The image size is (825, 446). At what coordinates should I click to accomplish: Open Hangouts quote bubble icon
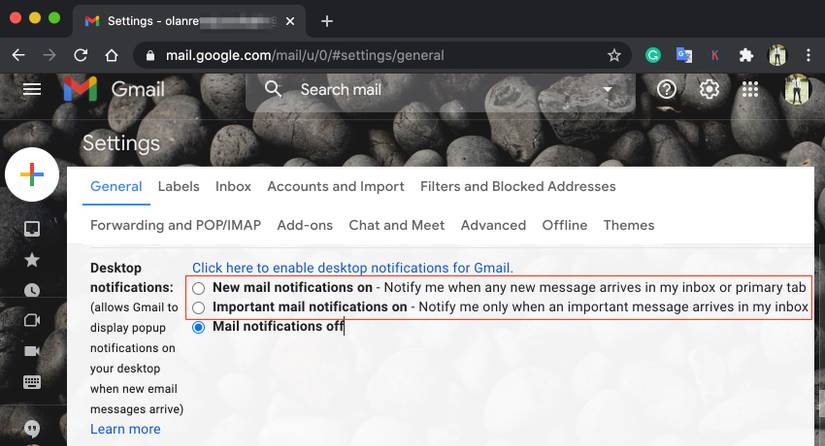pyautogui.click(x=32, y=429)
